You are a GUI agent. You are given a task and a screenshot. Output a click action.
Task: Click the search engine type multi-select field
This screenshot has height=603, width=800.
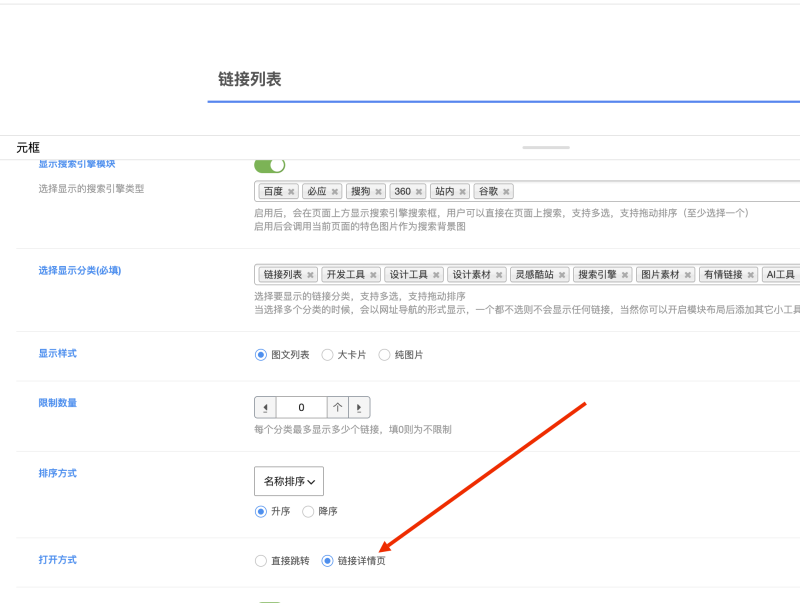527,191
